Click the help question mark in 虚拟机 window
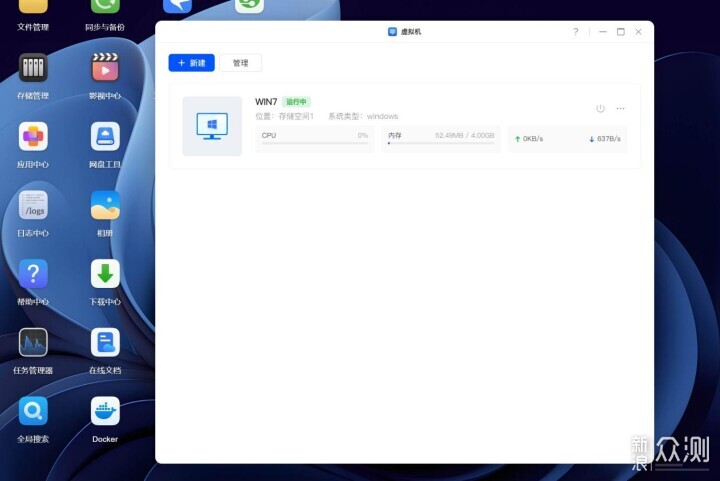 pos(575,32)
